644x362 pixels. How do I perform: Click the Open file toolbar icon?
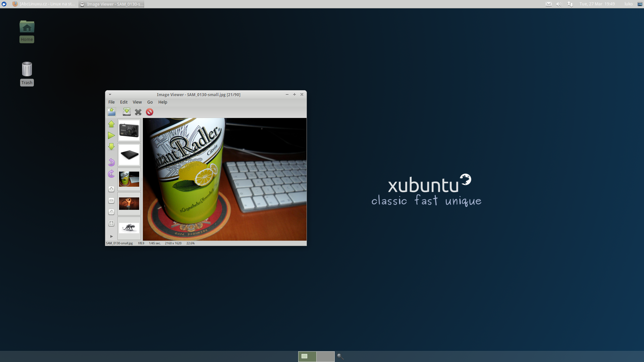pyautogui.click(x=111, y=112)
